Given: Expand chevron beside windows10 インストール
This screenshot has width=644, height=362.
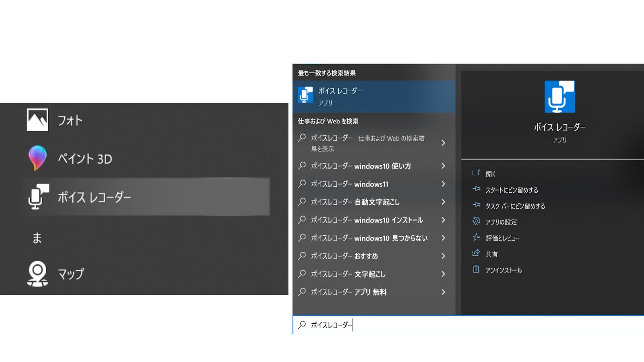Looking at the screenshot, I should coord(443,220).
